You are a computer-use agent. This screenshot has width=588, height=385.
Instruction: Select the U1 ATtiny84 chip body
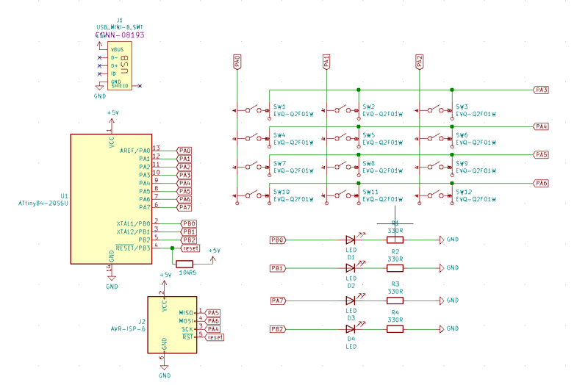click(112, 199)
